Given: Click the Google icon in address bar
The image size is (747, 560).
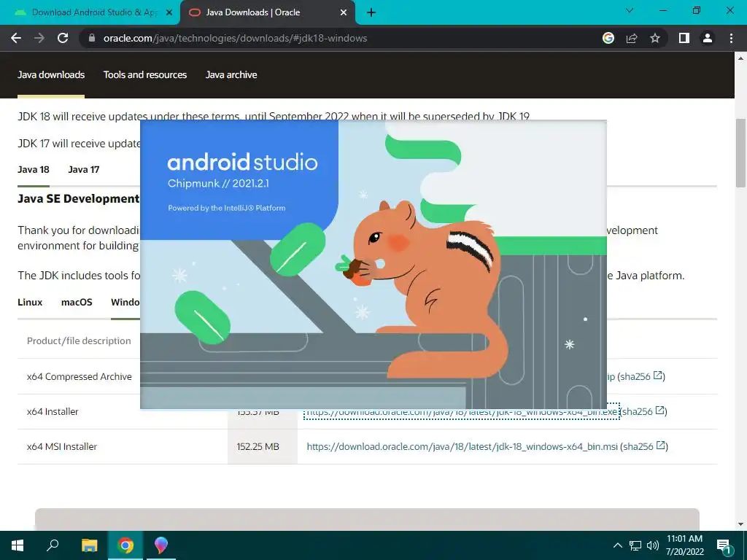Looking at the screenshot, I should tap(608, 38).
